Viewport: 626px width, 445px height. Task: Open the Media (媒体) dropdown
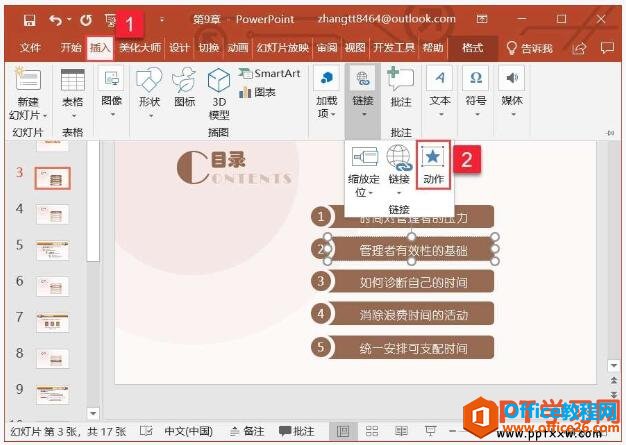(x=511, y=90)
